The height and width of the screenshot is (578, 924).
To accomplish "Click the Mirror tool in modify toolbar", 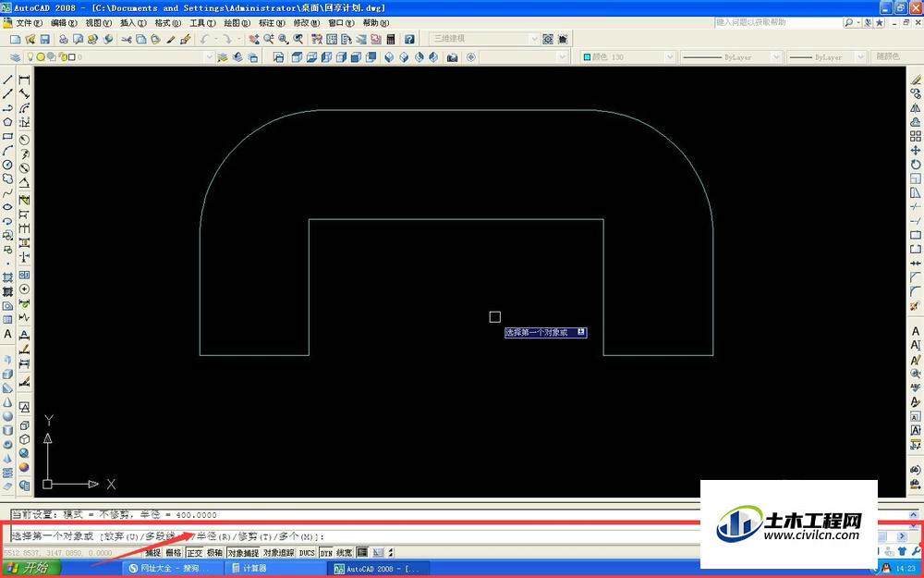I will (915, 108).
